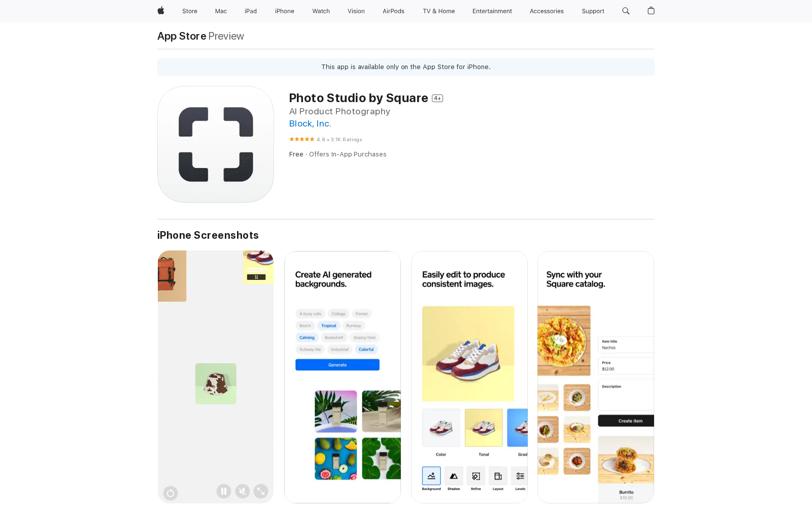
Task: Click the "4.8 • 3.1K Ratings" text
Action: pos(340,140)
